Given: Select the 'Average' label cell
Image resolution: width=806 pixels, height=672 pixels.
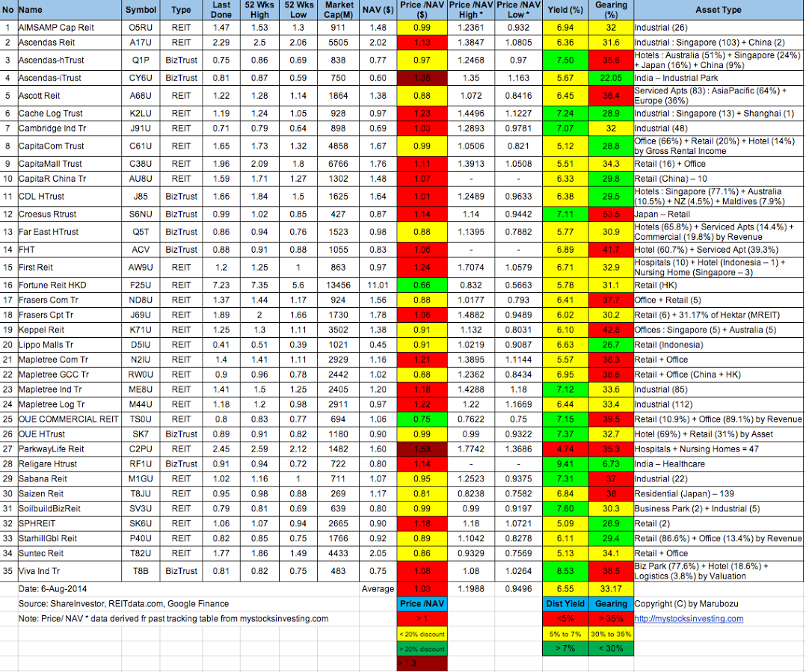Looking at the screenshot, I should pyautogui.click(x=378, y=589).
